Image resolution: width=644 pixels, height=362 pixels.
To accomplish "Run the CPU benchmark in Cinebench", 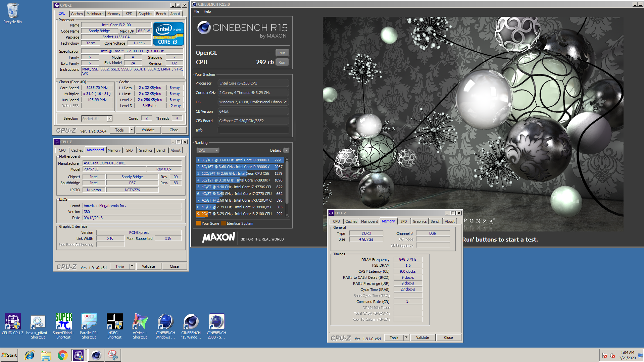I will point(282,62).
